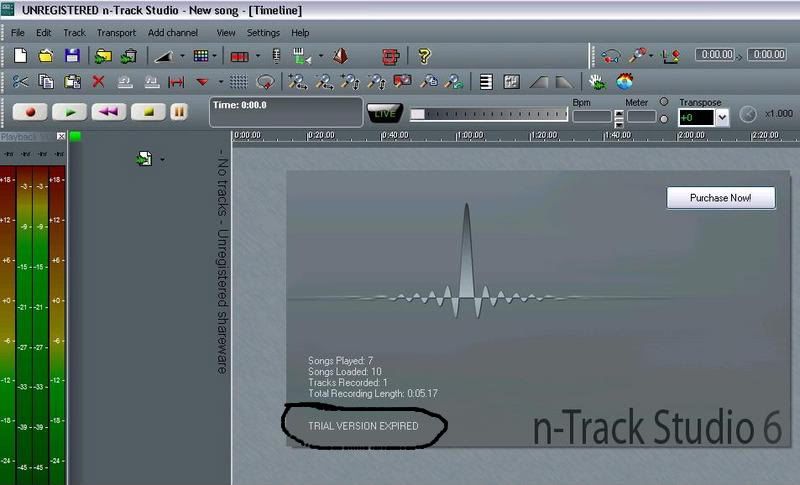
Task: Create a new song with blank page icon
Action: point(20,56)
